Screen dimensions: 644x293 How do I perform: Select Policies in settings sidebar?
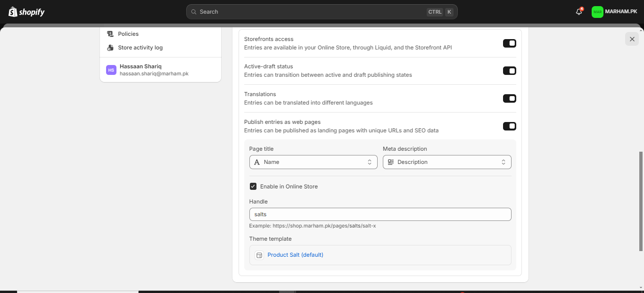[x=128, y=34]
